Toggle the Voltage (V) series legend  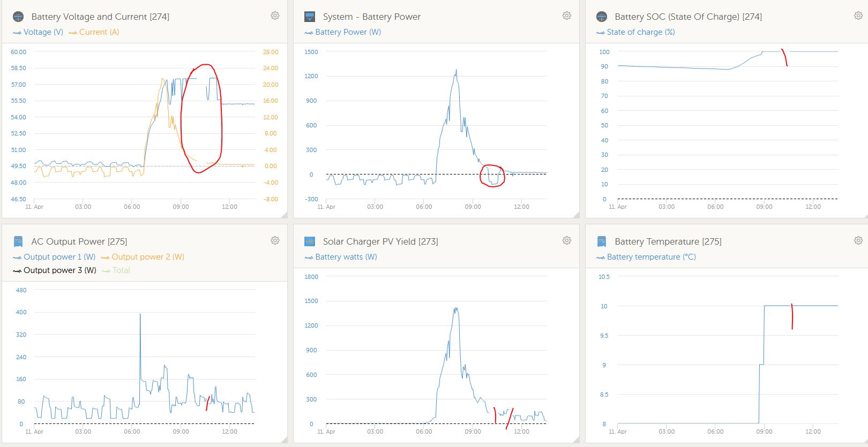38,32
